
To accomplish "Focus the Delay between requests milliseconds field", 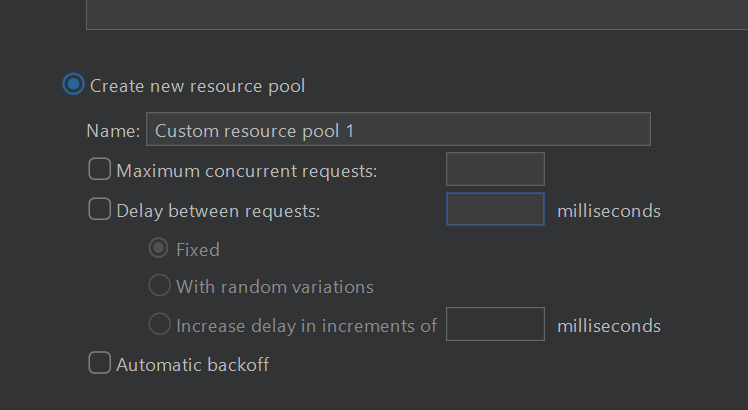I will (x=495, y=209).
